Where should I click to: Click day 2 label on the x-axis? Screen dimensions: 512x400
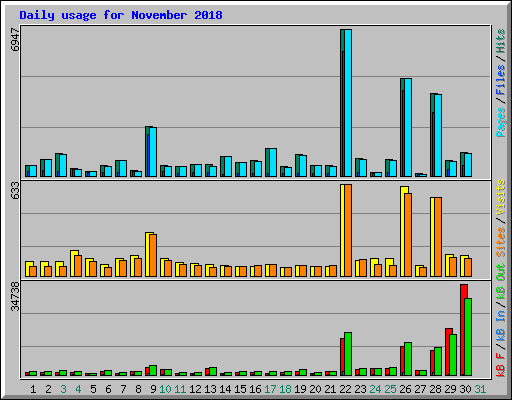[x=48, y=389]
